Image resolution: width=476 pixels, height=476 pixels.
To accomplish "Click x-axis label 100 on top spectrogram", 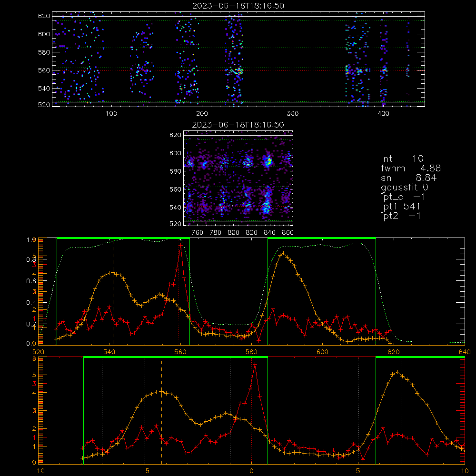I will [111, 114].
